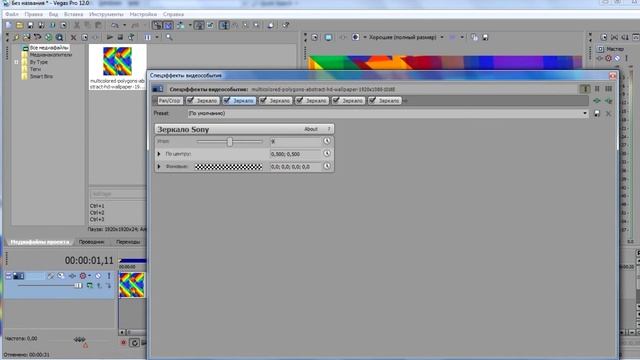The width and height of the screenshot is (640, 360).
Task: Toggle the fourth Зеркало effect checkbox
Action: (x=299, y=100)
